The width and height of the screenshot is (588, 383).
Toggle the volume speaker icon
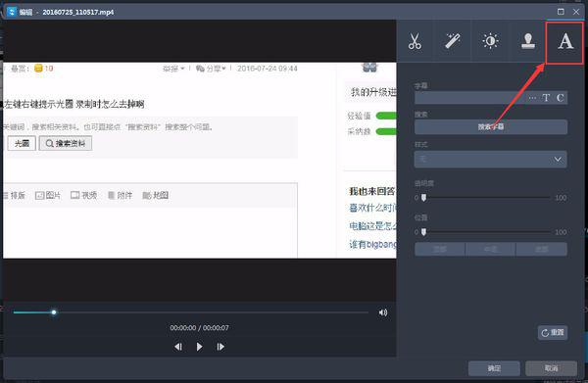click(383, 312)
